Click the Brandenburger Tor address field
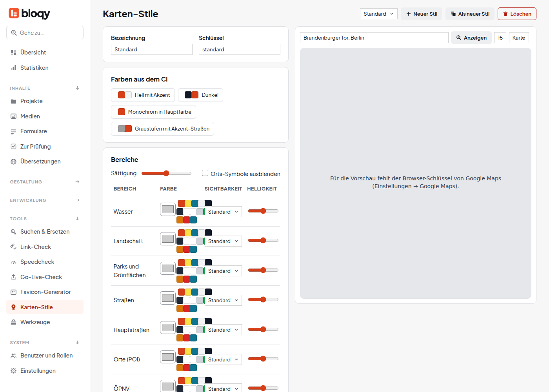549x392 pixels. 374,38
